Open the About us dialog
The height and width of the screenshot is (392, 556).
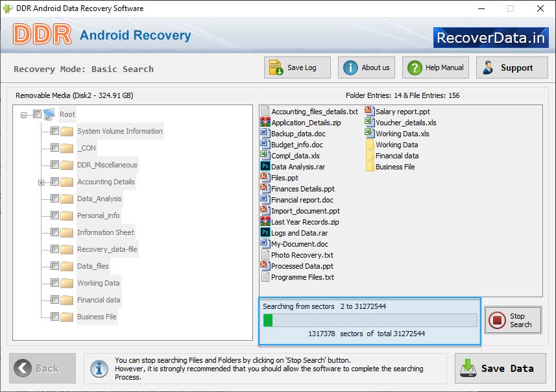pos(367,67)
